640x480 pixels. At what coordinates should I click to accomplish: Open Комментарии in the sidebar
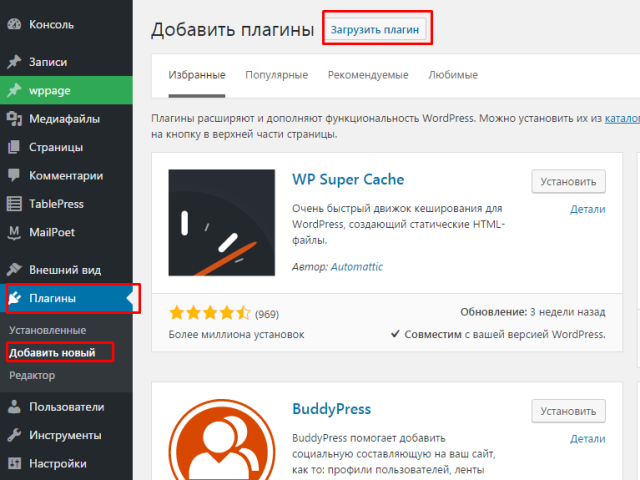click(x=66, y=176)
